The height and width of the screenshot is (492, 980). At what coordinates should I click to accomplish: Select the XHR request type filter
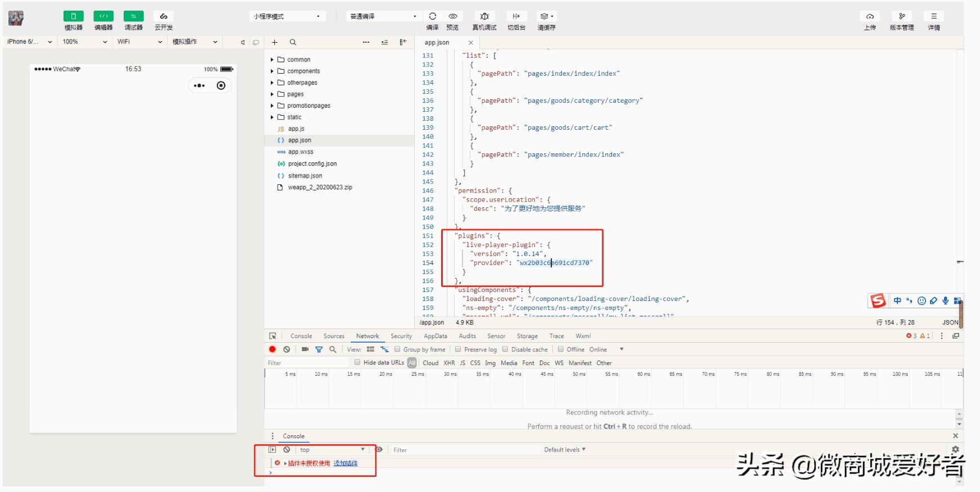click(449, 363)
